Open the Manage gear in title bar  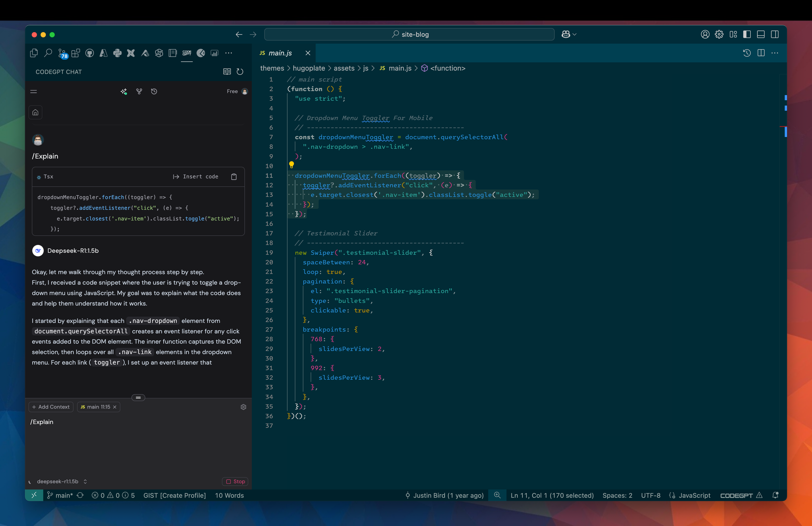(719, 35)
